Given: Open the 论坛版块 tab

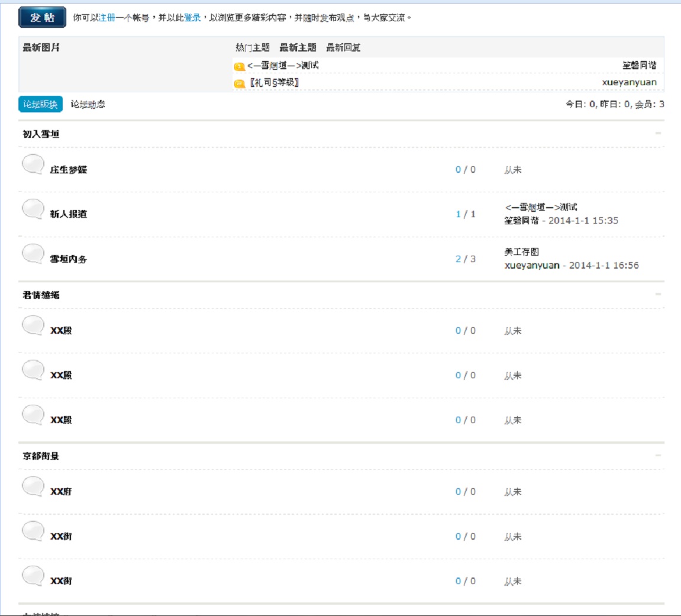Looking at the screenshot, I should coord(40,104).
